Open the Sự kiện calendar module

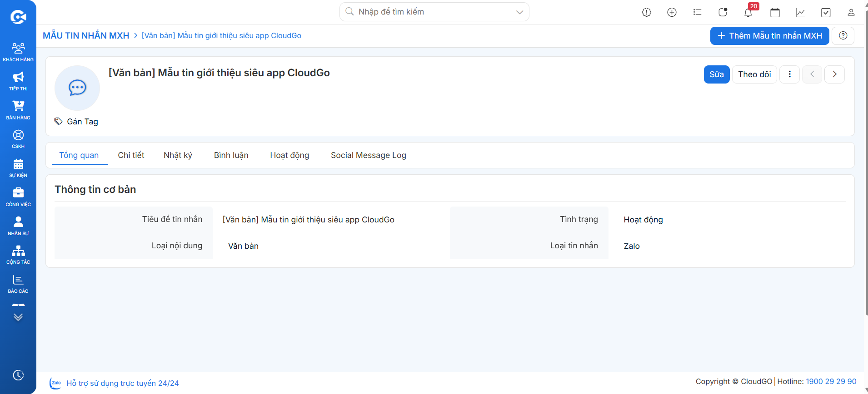pyautogui.click(x=18, y=168)
